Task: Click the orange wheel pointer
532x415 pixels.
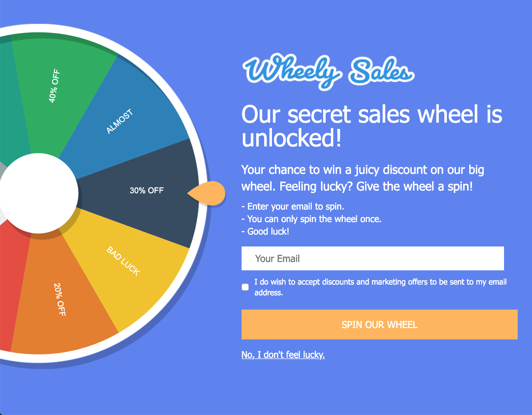Action: coord(208,193)
